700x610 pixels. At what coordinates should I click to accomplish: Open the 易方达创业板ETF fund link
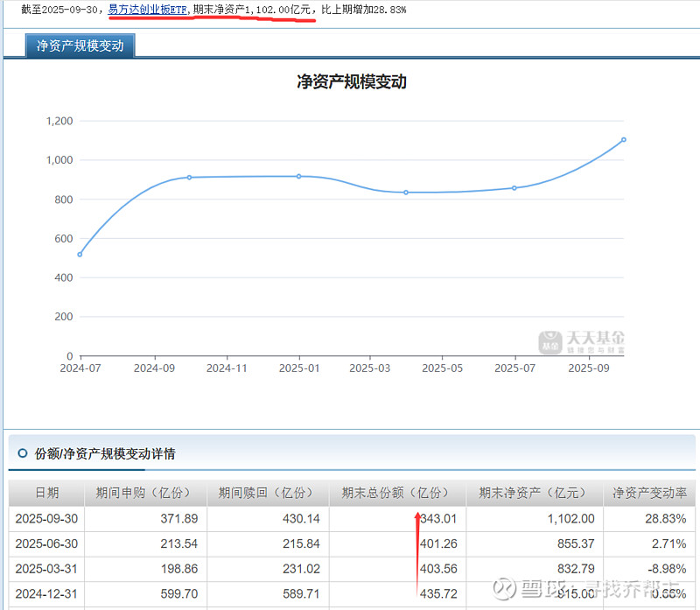145,11
